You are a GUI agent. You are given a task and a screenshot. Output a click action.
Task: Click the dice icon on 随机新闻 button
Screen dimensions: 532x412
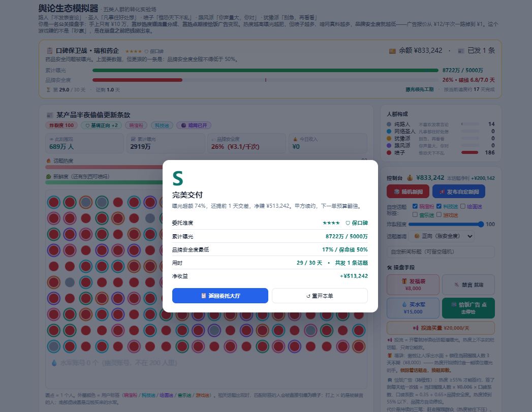point(397,192)
